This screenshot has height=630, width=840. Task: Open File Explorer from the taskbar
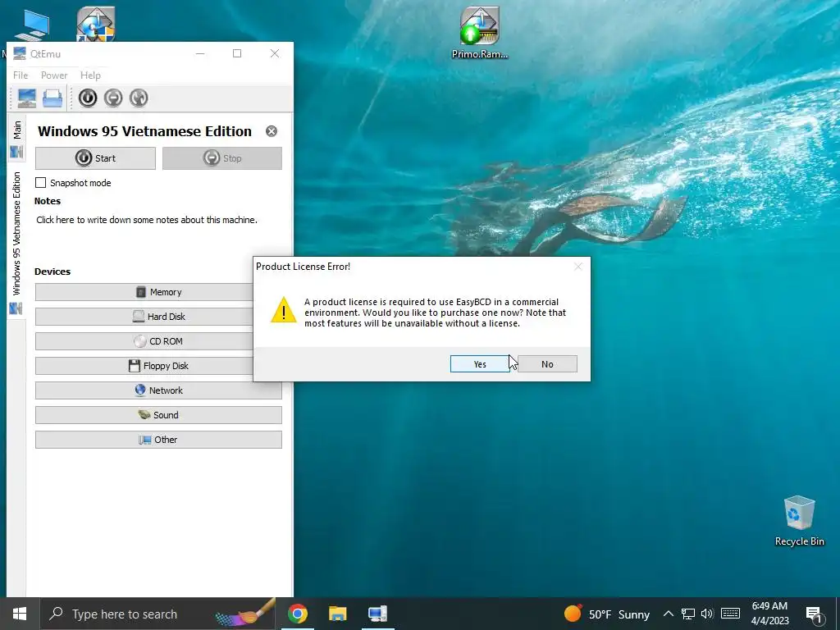(337, 614)
